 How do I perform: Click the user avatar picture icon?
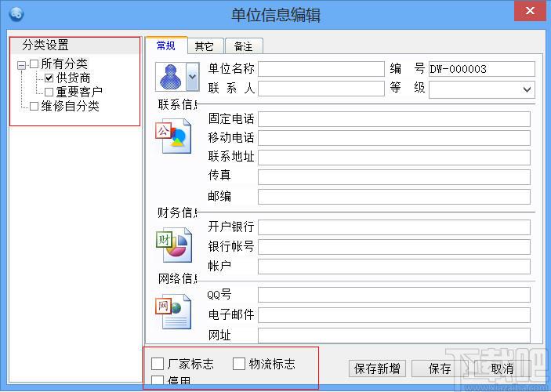coord(170,77)
